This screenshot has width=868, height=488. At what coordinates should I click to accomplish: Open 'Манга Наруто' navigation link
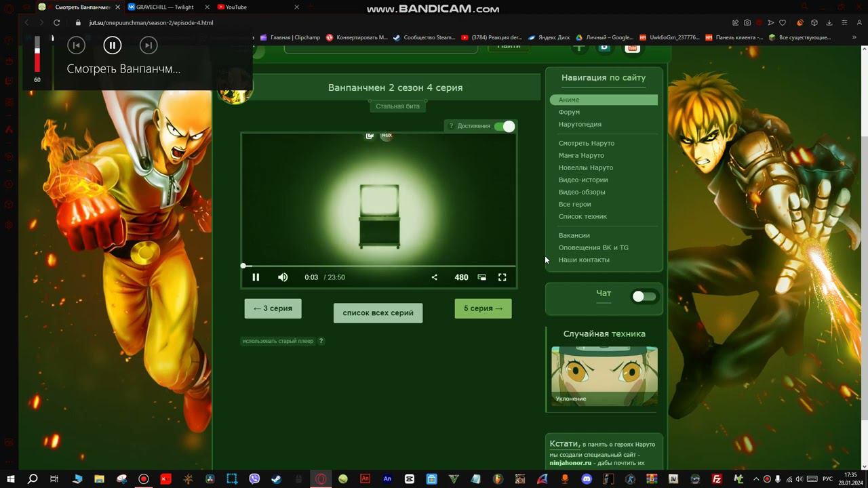tap(581, 155)
